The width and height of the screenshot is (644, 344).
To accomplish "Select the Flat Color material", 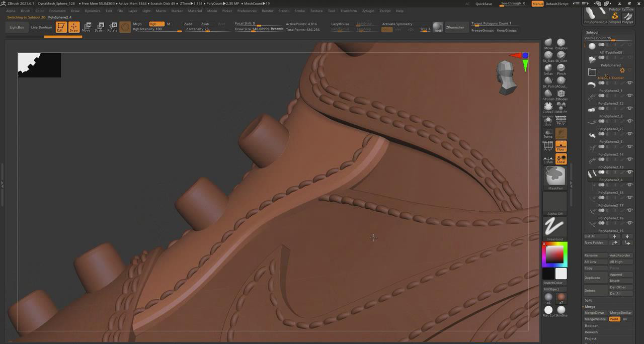I will coord(548,311).
